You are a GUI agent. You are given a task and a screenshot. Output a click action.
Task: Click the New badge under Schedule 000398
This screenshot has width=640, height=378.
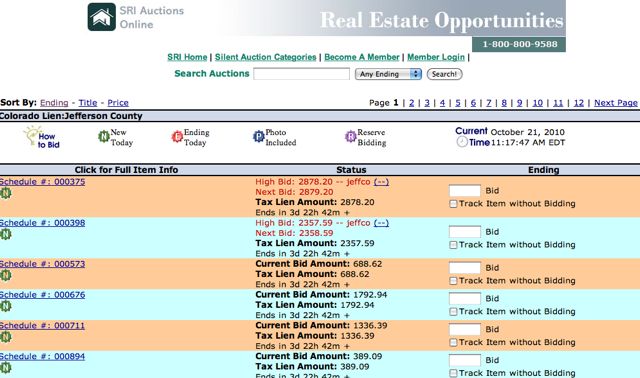(x=5, y=234)
